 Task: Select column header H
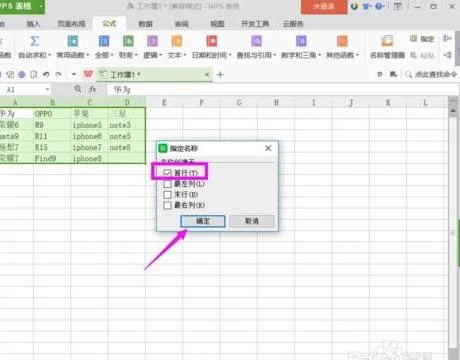pyautogui.click(x=276, y=103)
